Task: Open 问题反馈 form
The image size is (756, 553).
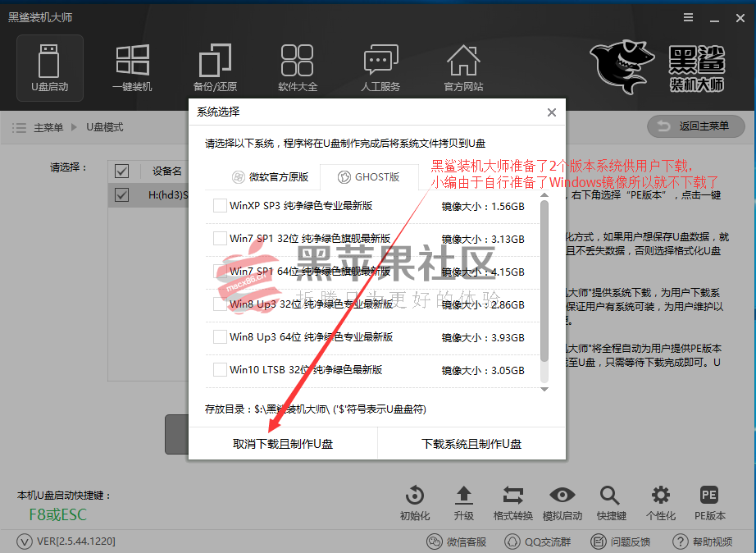Action: pos(621,542)
